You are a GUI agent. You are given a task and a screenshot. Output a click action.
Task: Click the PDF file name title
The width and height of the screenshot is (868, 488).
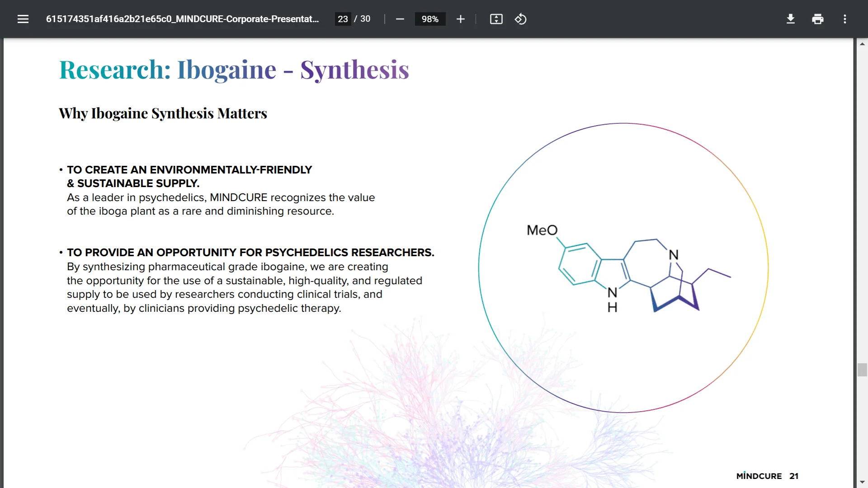182,19
